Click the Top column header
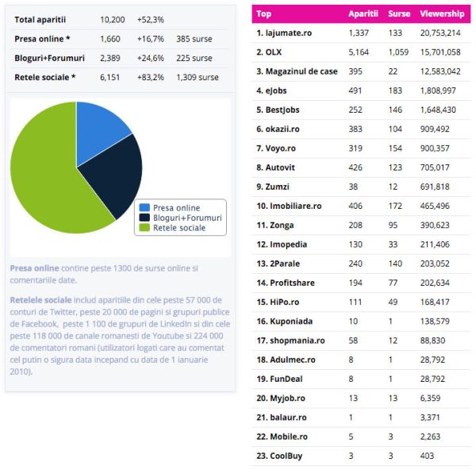The image size is (476, 470). [x=264, y=14]
